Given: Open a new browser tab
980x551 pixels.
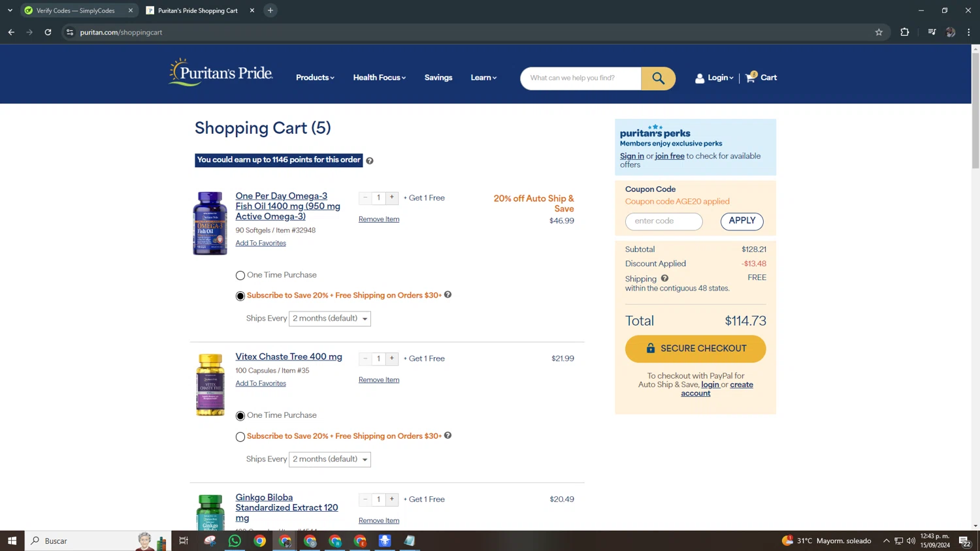Looking at the screenshot, I should (x=270, y=10).
